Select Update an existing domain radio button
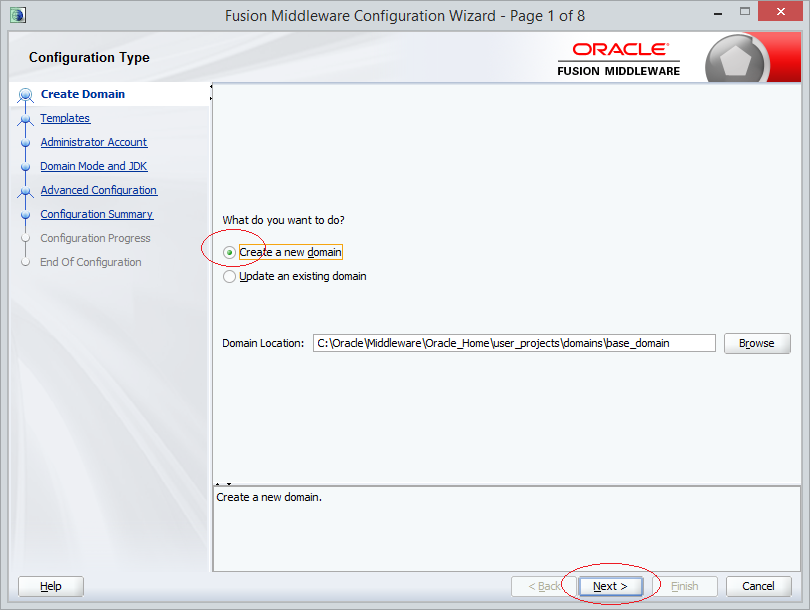810x610 pixels. (229, 276)
